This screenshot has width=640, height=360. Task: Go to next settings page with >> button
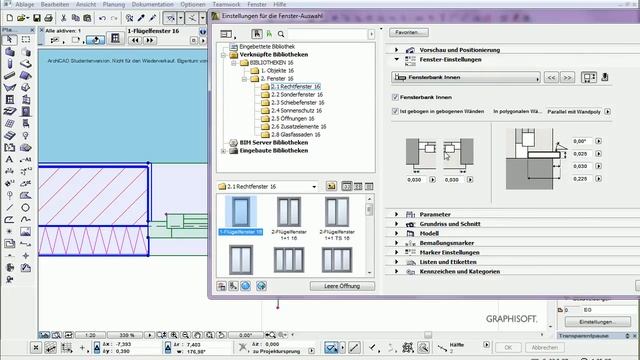567,77
